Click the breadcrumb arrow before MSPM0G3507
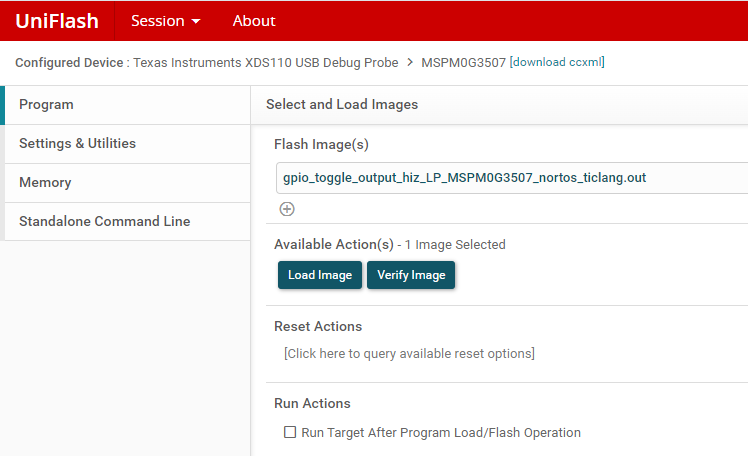 [x=408, y=63]
